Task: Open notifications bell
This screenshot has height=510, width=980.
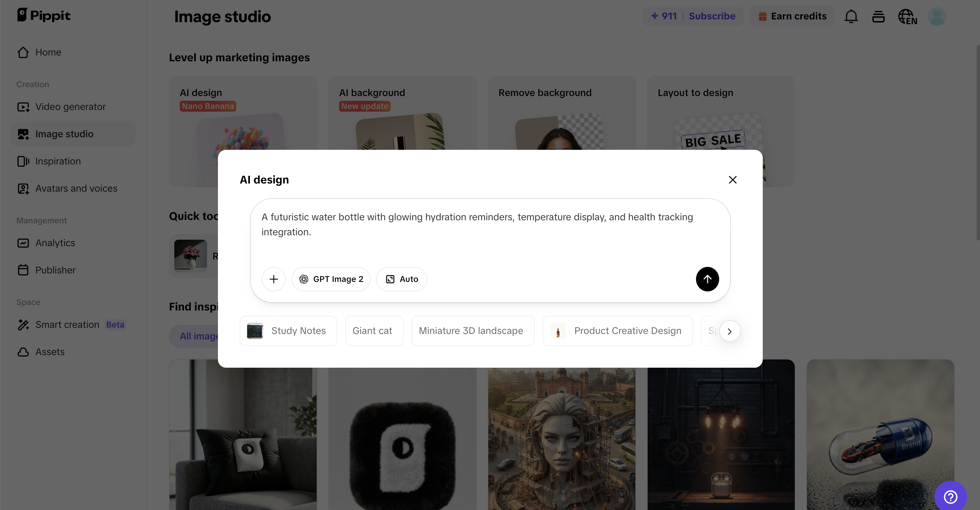Action: (851, 16)
